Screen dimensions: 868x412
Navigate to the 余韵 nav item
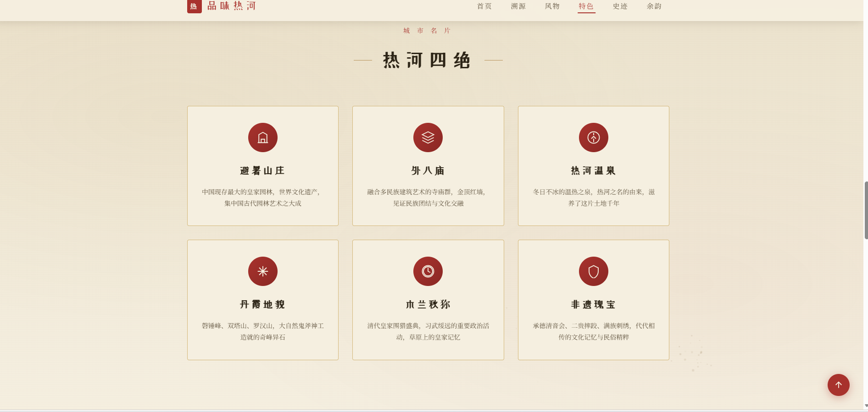[654, 6]
